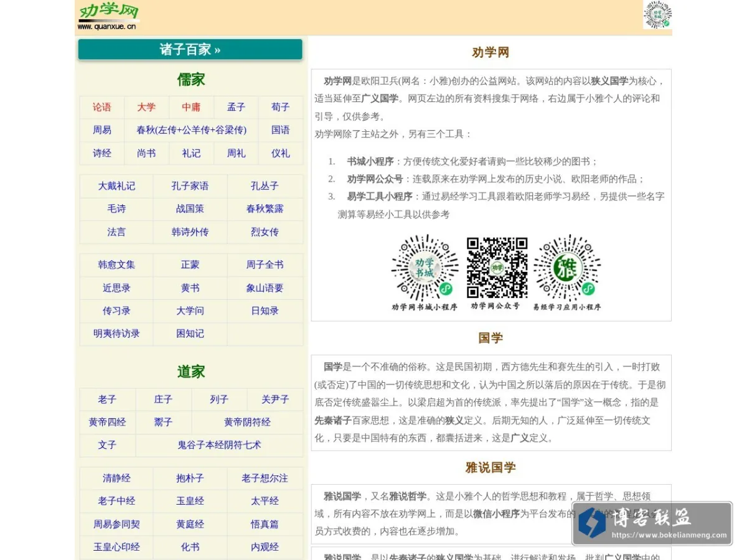This screenshot has height=560, width=747.
Task: Open 孔丛子 link
Action: pos(265,186)
